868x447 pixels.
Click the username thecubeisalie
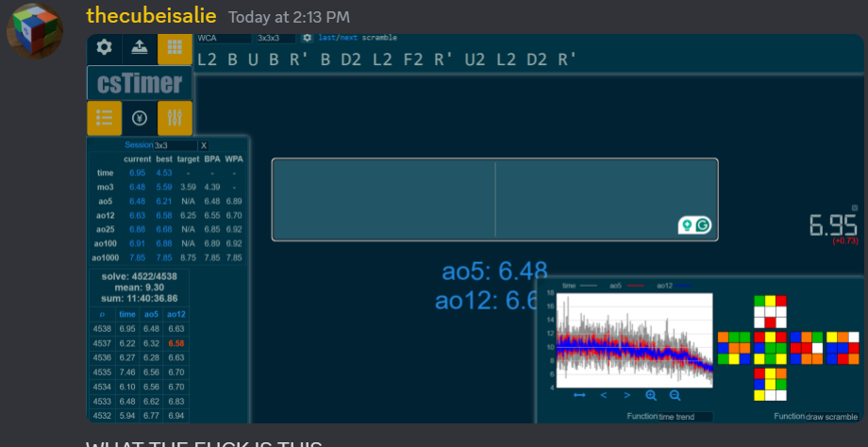click(151, 15)
